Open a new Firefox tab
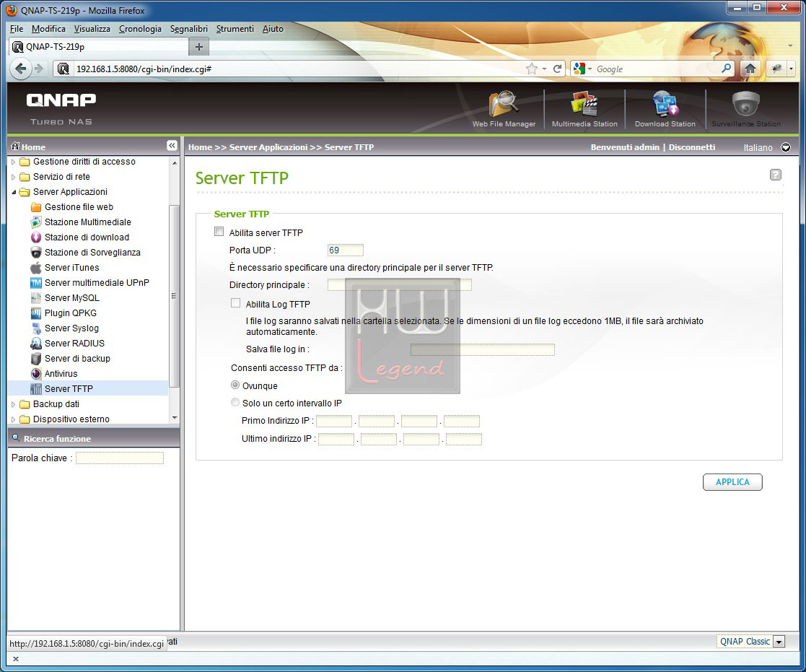Image resolution: width=806 pixels, height=672 pixels. (199, 47)
